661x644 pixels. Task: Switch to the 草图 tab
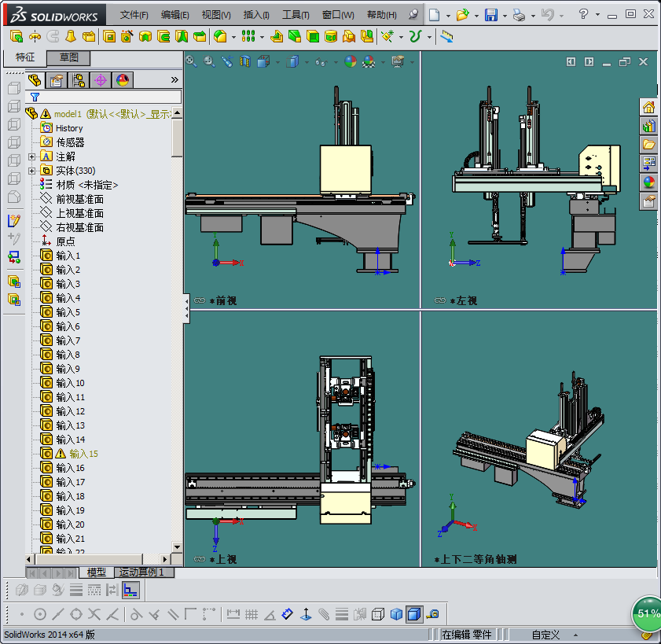69,57
